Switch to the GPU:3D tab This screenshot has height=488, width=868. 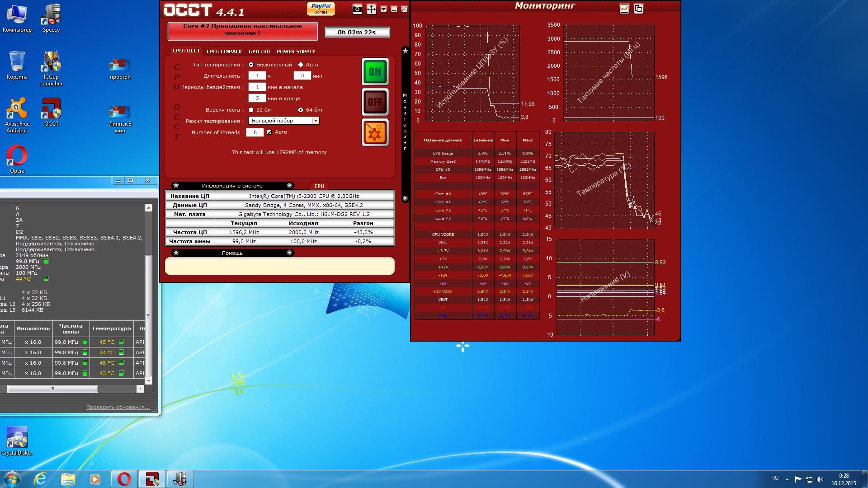tap(259, 52)
